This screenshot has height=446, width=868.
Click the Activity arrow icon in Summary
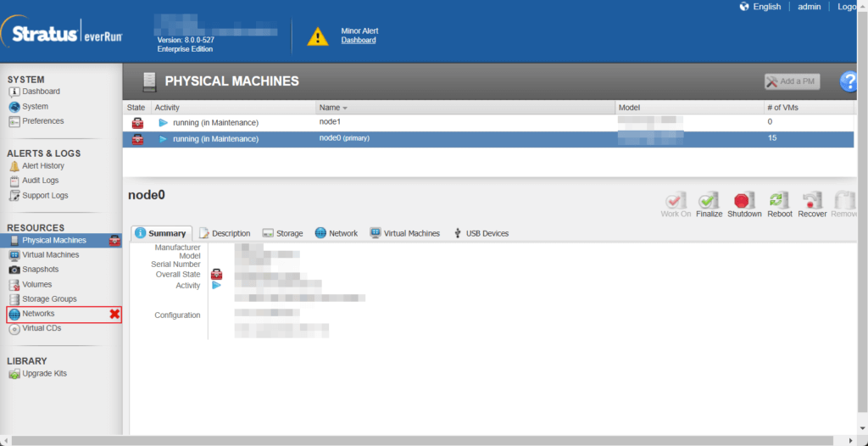point(216,285)
